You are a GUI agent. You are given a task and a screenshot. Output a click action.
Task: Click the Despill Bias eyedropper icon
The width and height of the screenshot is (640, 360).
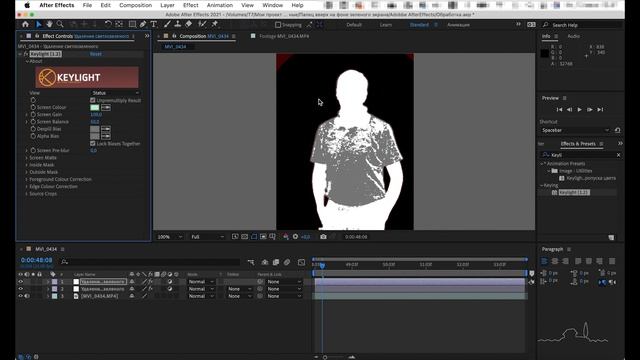(x=106, y=129)
